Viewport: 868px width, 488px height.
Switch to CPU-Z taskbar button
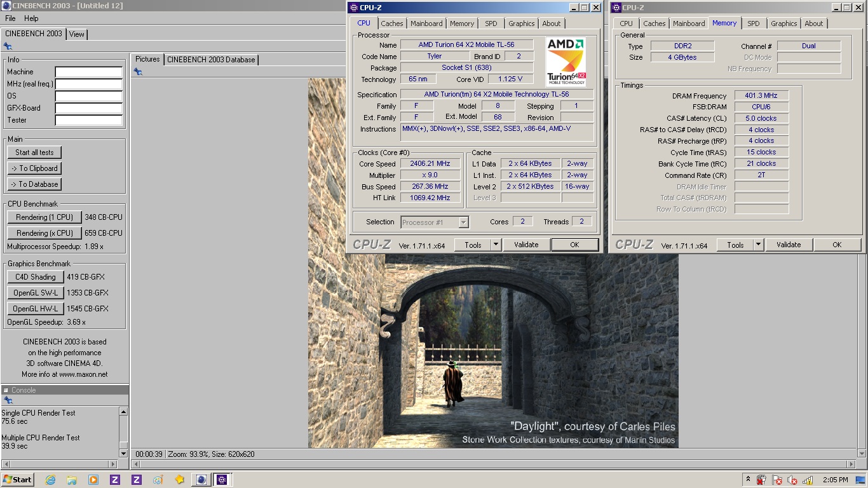click(x=222, y=480)
